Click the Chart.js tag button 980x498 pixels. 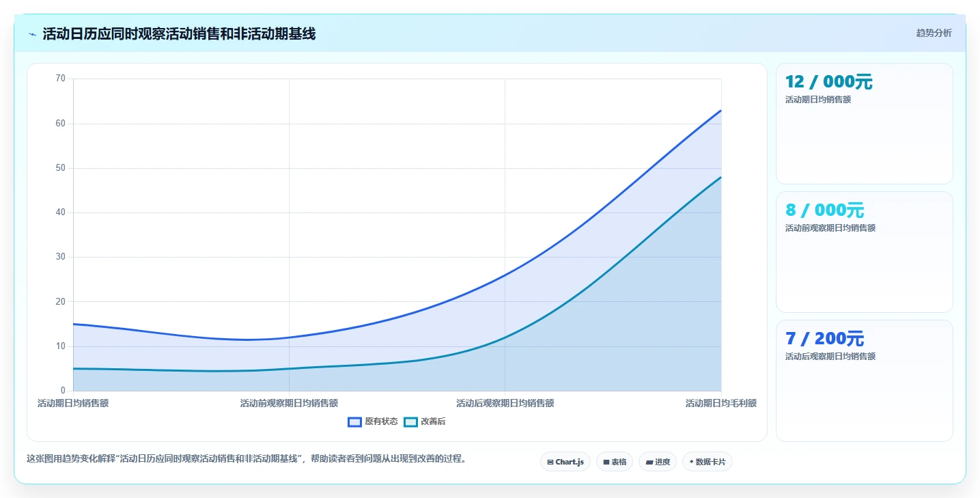[565, 462]
